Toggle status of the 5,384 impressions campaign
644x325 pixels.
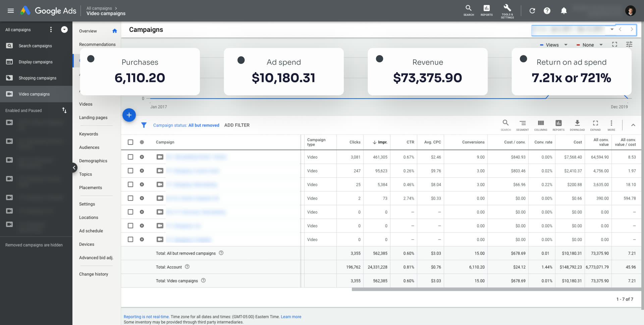(x=142, y=184)
